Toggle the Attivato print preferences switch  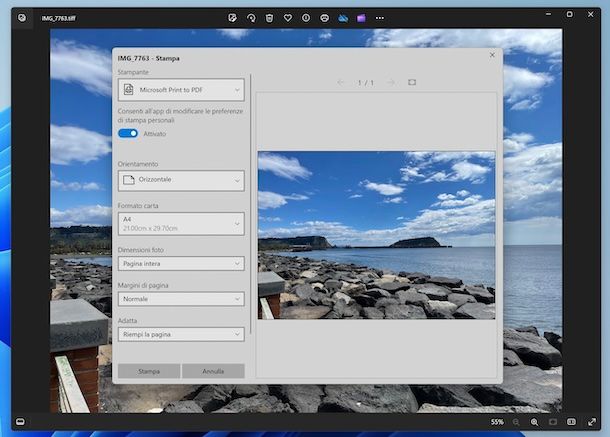[128, 133]
